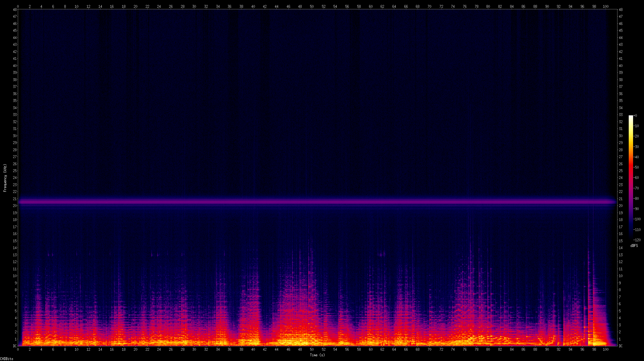Screen dimensions: 644x361
Task: Click the 76 second tick on top axis
Action: tap(465, 6)
